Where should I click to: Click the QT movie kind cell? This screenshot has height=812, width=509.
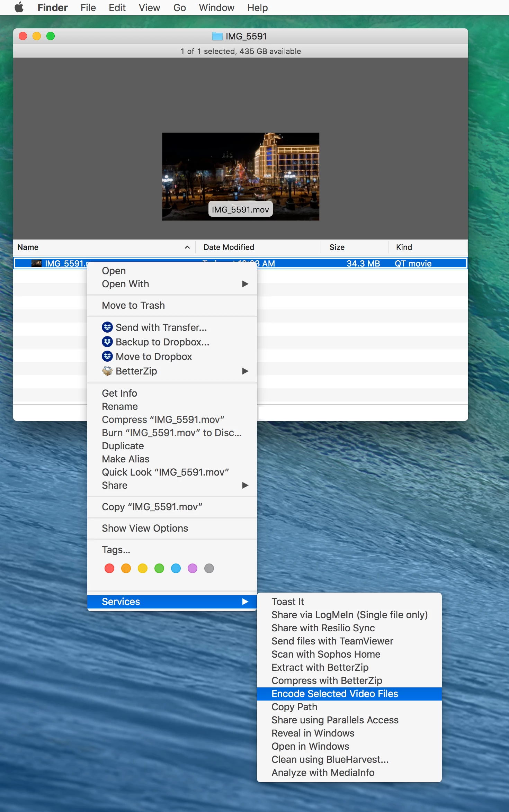point(413,263)
